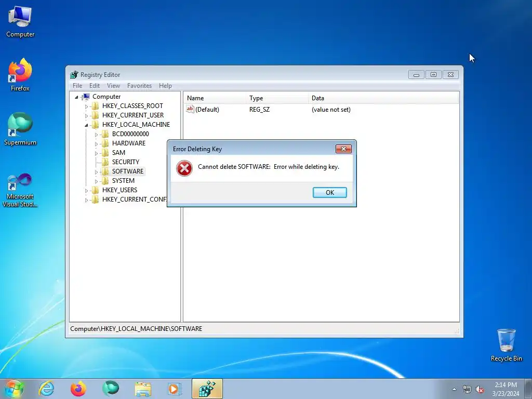The width and height of the screenshot is (532, 399).
Task: Open Supermium desktop shortcut
Action: point(20,129)
